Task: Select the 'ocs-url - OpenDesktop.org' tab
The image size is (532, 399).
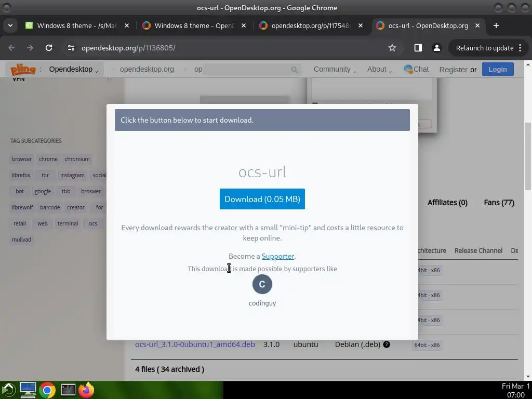Action: [x=428, y=25]
